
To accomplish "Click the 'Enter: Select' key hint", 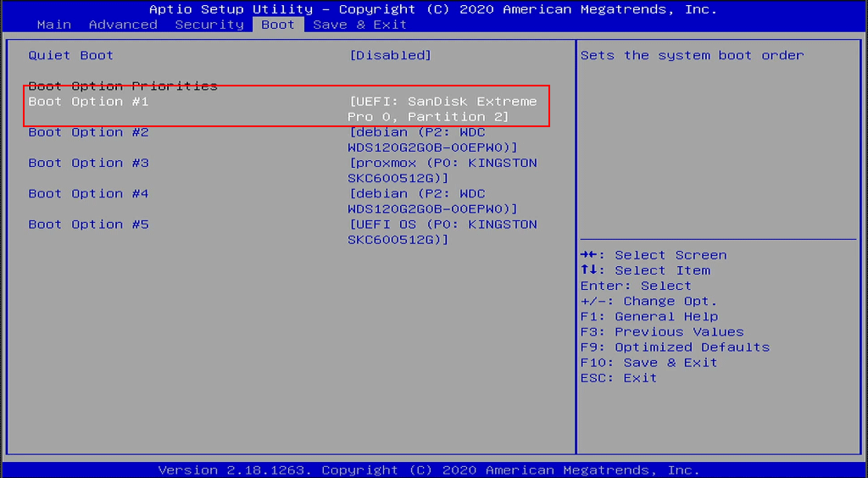I will tap(636, 286).
